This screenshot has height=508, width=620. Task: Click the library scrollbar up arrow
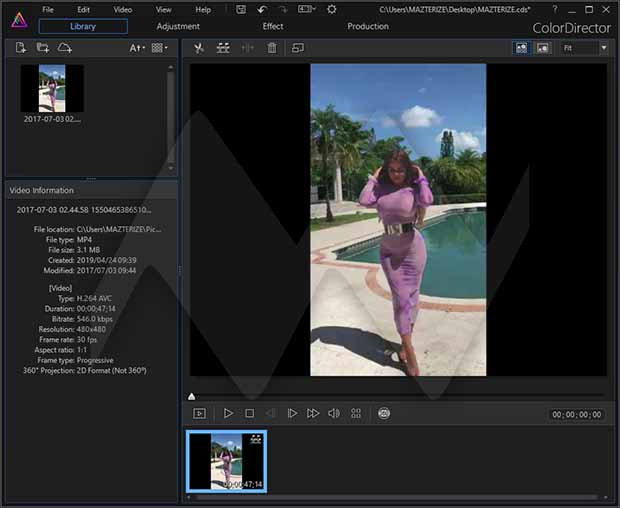(x=170, y=67)
